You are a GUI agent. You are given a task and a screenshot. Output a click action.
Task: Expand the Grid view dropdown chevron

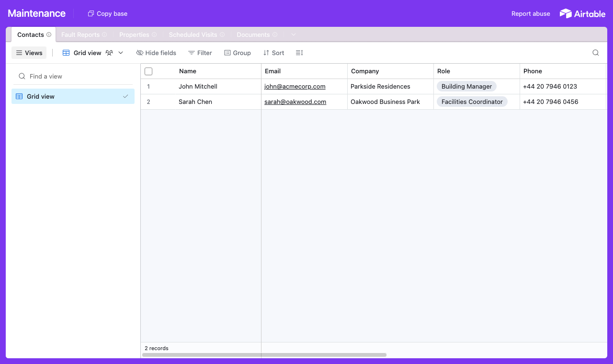click(x=121, y=53)
